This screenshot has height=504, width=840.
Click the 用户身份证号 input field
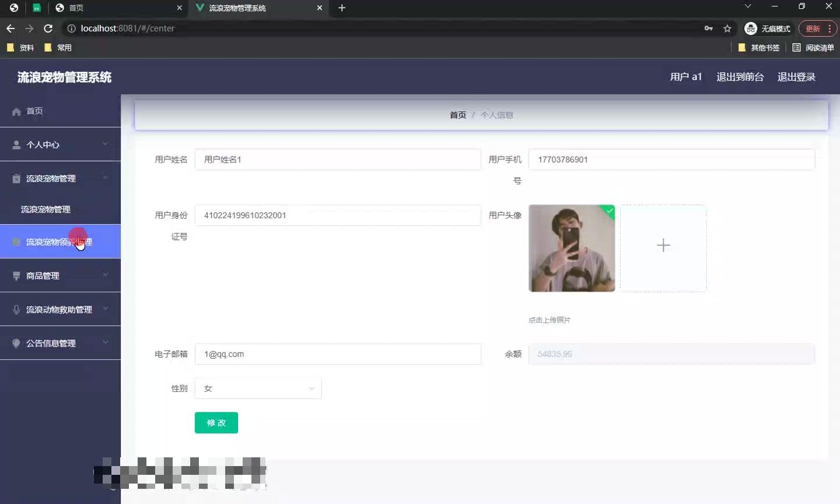pos(338,215)
